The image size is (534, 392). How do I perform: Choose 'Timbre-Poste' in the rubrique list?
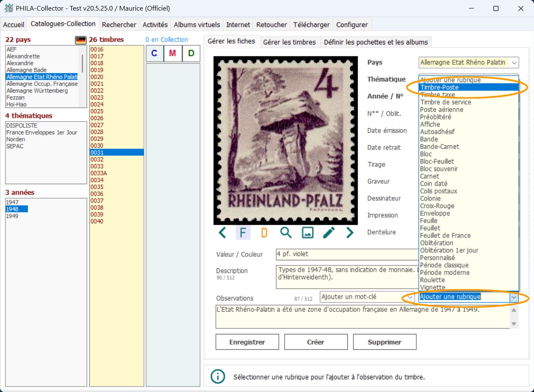(469, 87)
